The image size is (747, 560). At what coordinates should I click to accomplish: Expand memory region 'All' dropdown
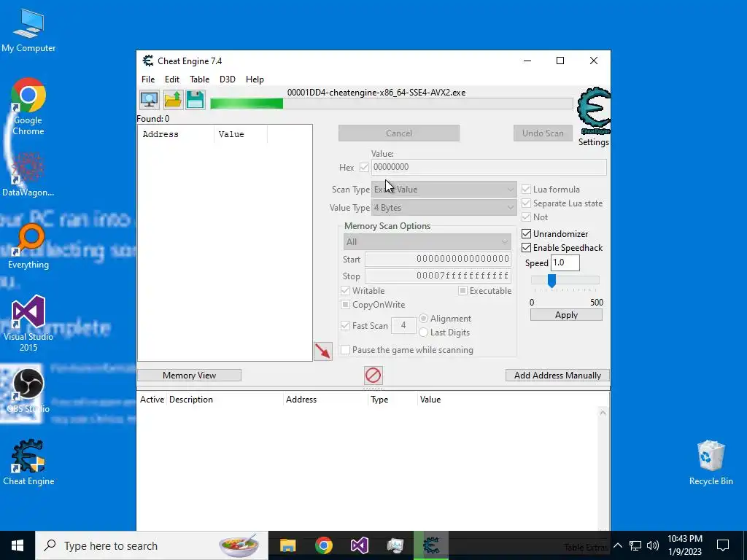pos(427,242)
